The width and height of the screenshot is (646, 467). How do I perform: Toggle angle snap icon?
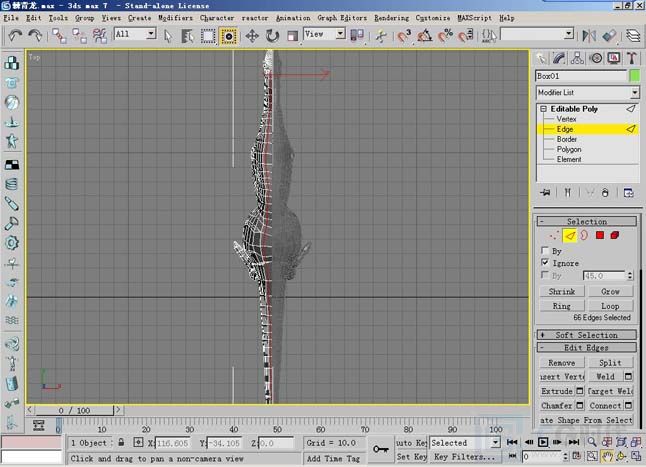click(x=424, y=36)
